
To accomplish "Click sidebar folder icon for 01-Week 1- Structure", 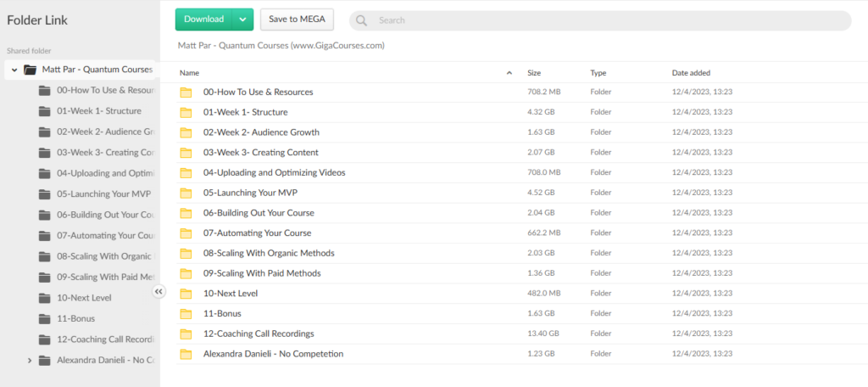I will coord(44,111).
